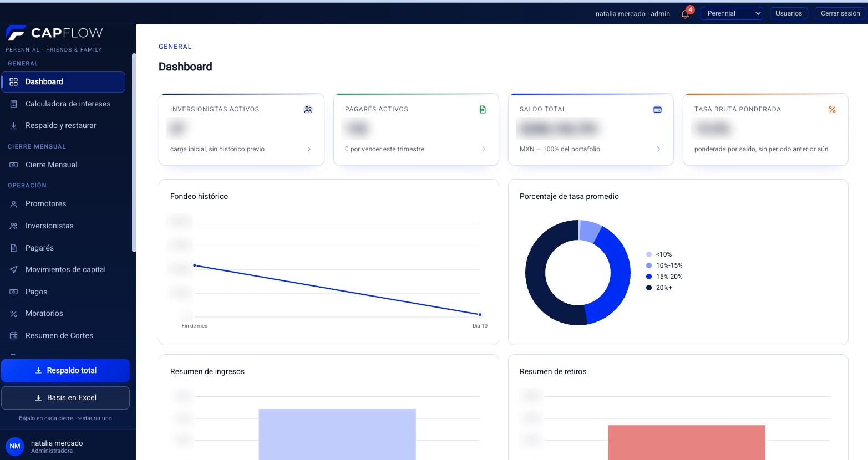The height and width of the screenshot is (460, 868).
Task: Open the Bájalo en cada cierre link
Action: (65, 418)
